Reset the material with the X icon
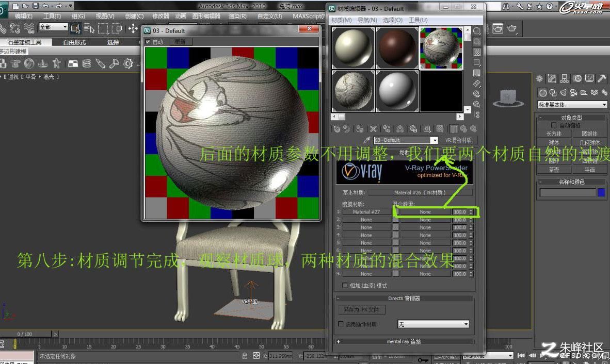This screenshot has width=610, height=364. click(373, 129)
